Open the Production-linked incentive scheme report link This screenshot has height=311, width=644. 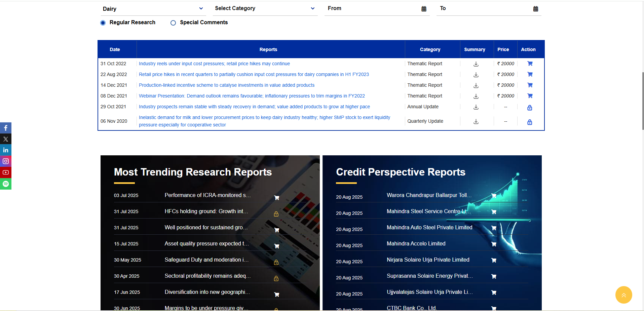pos(226,85)
